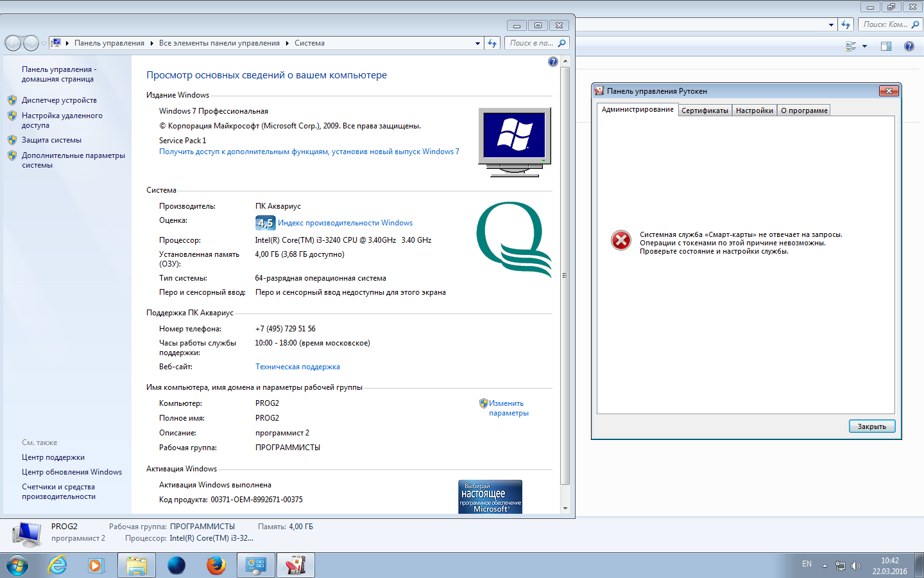The image size is (924, 578).
Task: Show hidden tray icons arrow
Action: (825, 566)
